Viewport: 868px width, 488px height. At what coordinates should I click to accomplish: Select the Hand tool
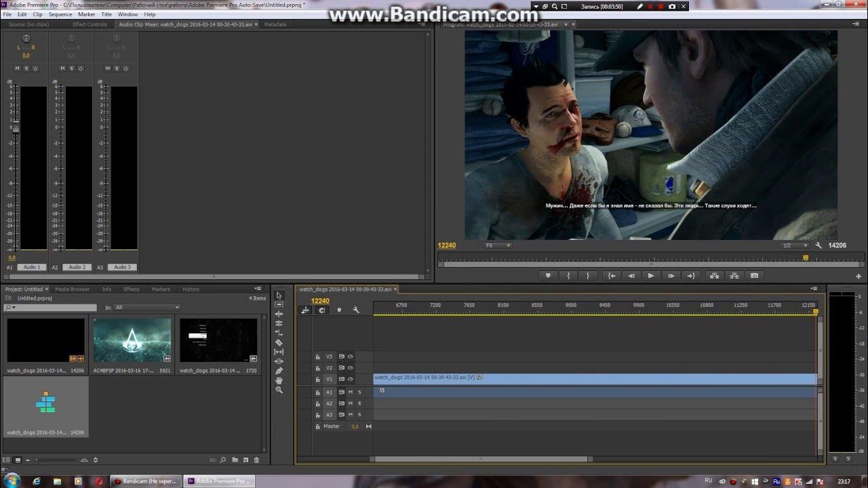point(279,380)
